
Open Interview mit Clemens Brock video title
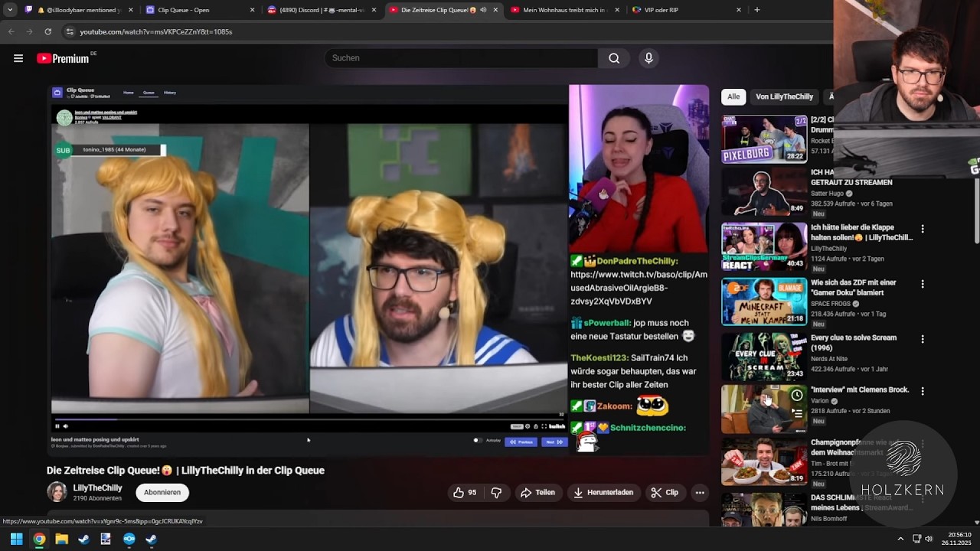[x=860, y=390]
